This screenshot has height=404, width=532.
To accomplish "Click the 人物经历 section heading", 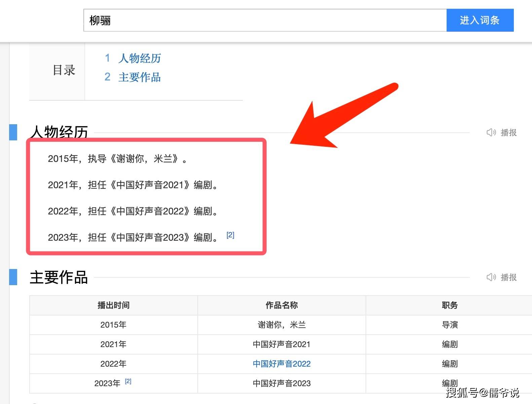I will [x=59, y=132].
